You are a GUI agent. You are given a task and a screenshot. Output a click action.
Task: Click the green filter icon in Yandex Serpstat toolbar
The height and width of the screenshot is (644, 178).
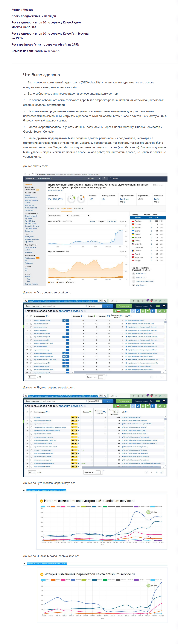pos(148,406)
